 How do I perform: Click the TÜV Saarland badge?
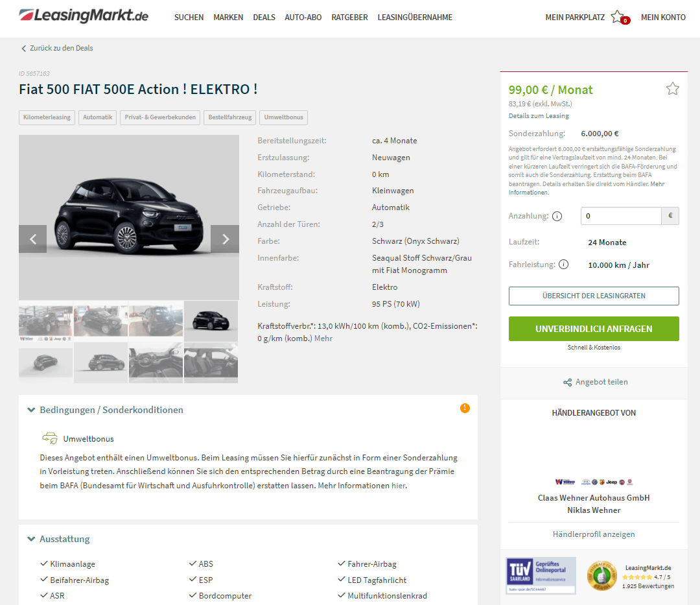tap(540, 576)
